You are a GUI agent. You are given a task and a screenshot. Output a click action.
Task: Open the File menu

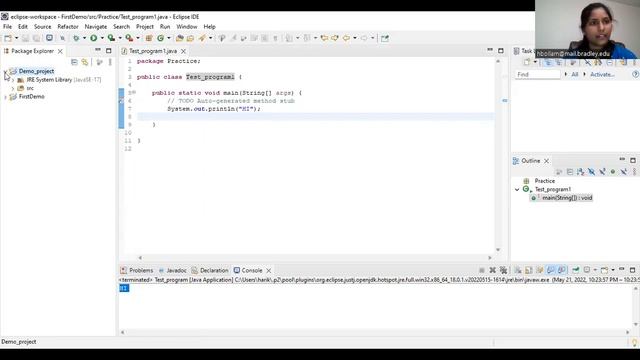[7, 27]
